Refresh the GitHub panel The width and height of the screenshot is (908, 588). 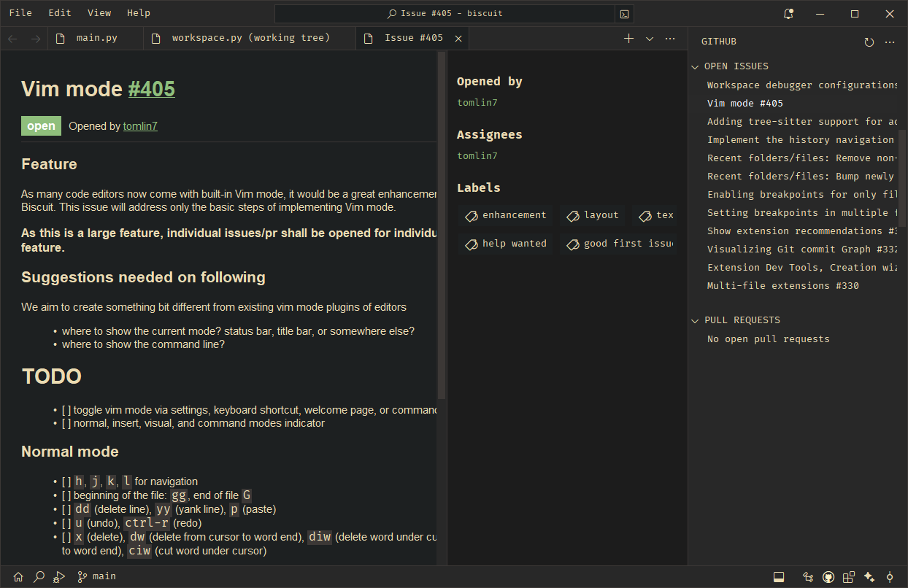869,42
